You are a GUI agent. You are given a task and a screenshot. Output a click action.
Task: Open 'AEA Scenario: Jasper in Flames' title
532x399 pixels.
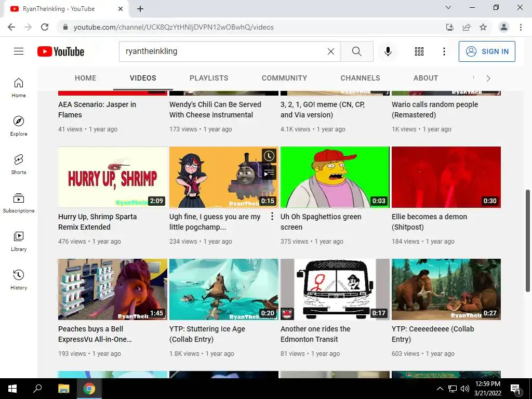click(97, 110)
